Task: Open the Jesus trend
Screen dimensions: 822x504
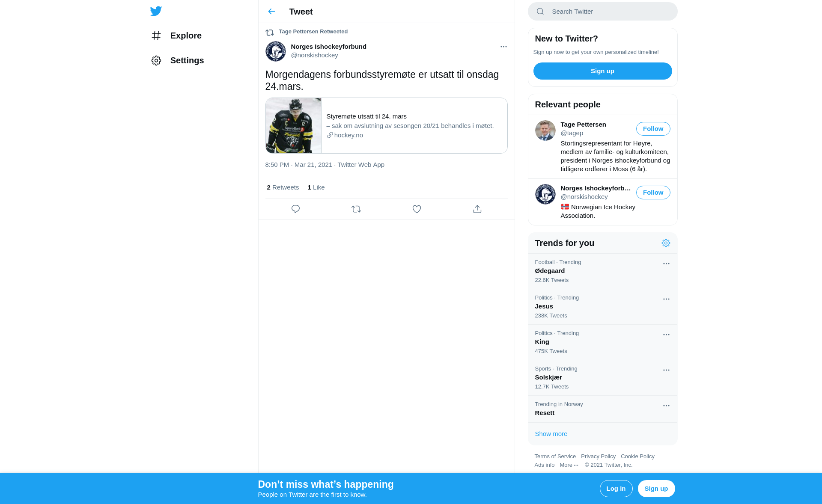Action: (602, 307)
